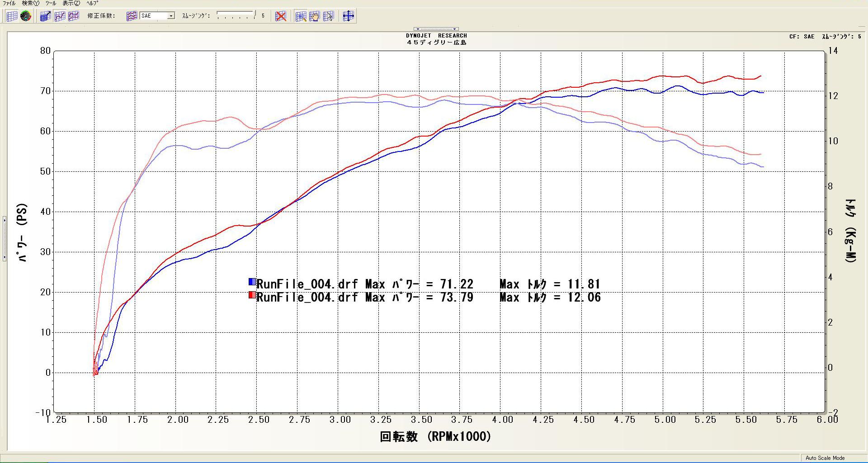The image size is (868, 463).
Task: Choose the arrow pointer cursor tool
Action: (329, 16)
